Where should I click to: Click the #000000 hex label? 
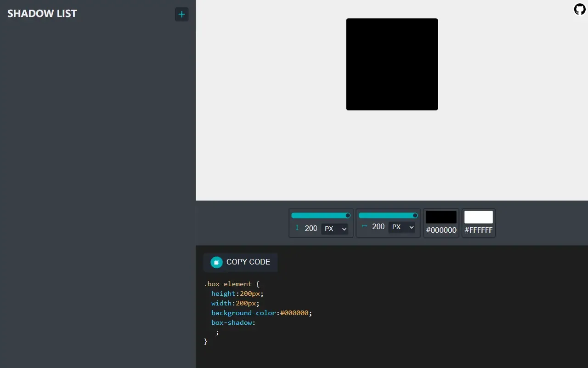click(441, 230)
